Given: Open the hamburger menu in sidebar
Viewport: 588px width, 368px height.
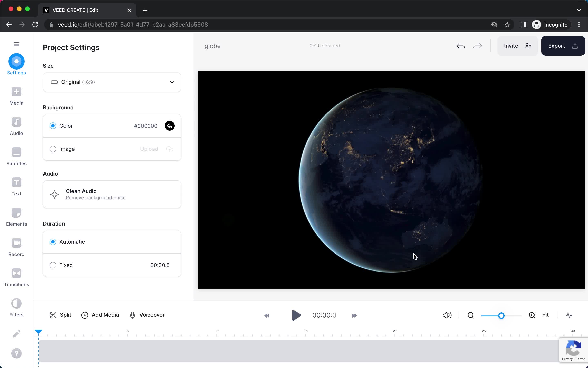Looking at the screenshot, I should pos(16,44).
